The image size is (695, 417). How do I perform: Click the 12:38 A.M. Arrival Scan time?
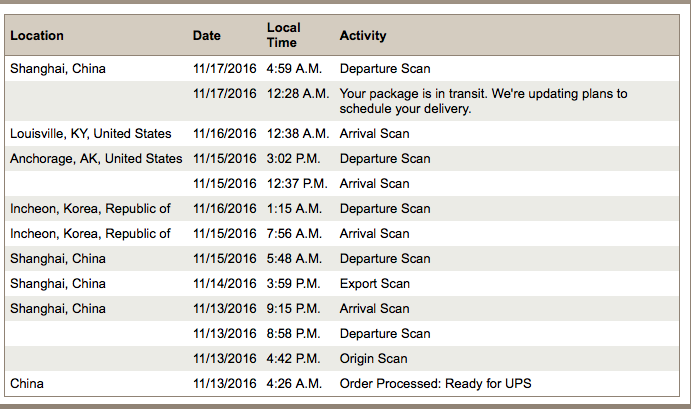[x=298, y=133]
